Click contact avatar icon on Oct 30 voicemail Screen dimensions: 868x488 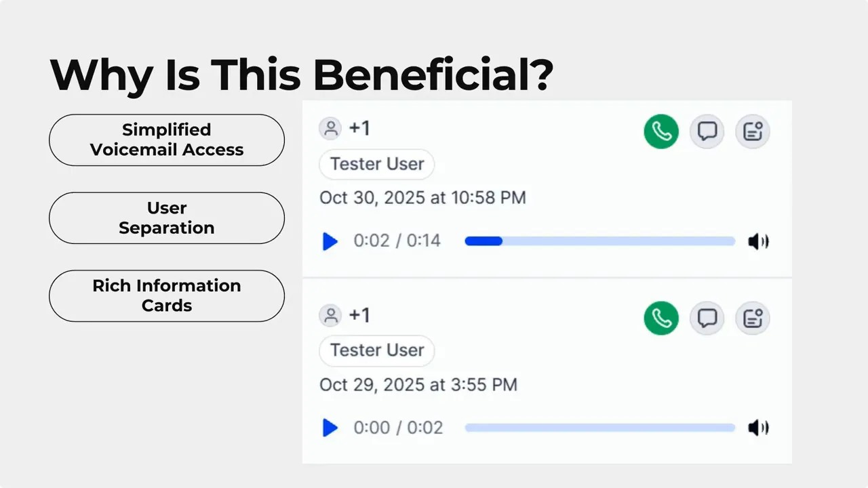(330, 129)
